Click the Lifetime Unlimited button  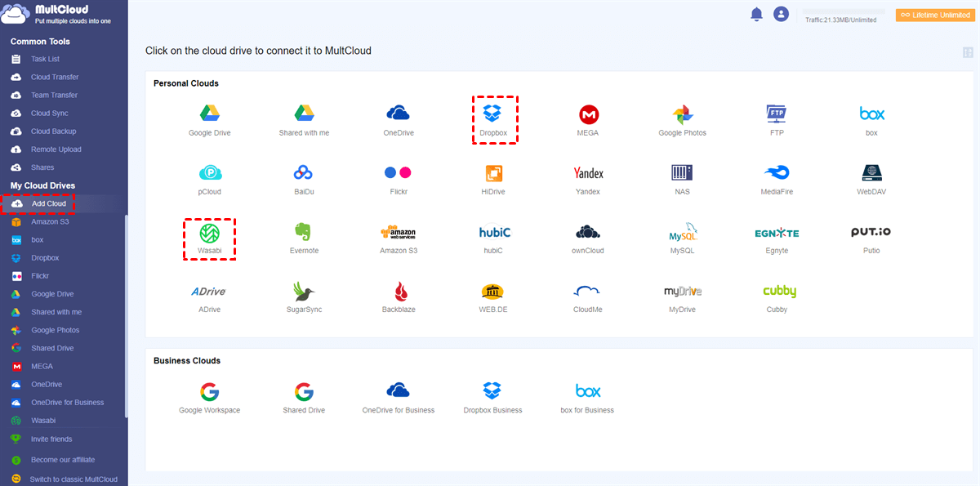[x=933, y=15]
